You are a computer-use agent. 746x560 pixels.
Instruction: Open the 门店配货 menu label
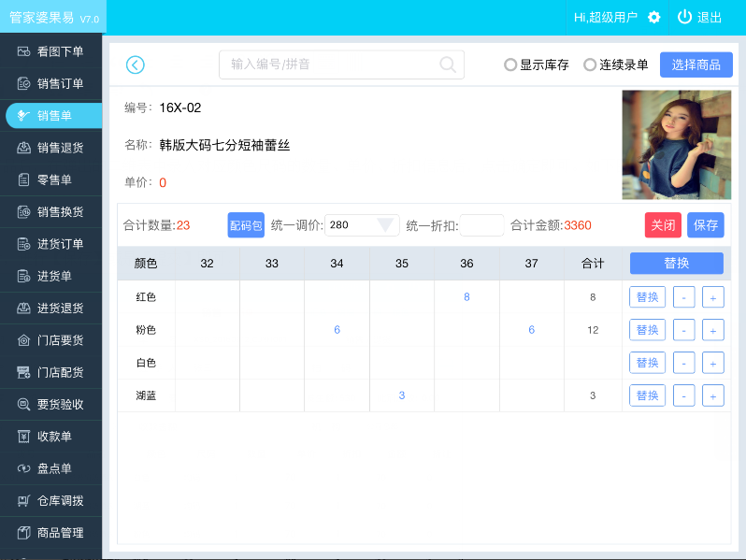click(61, 372)
